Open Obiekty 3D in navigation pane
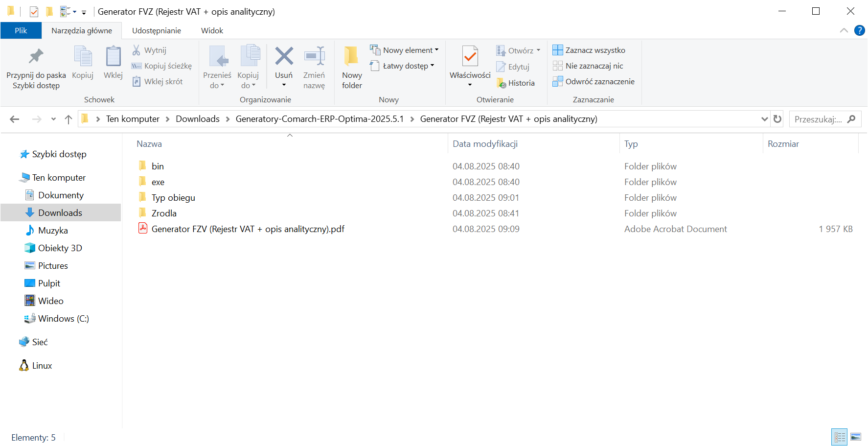The width and height of the screenshot is (868, 446). click(x=60, y=248)
